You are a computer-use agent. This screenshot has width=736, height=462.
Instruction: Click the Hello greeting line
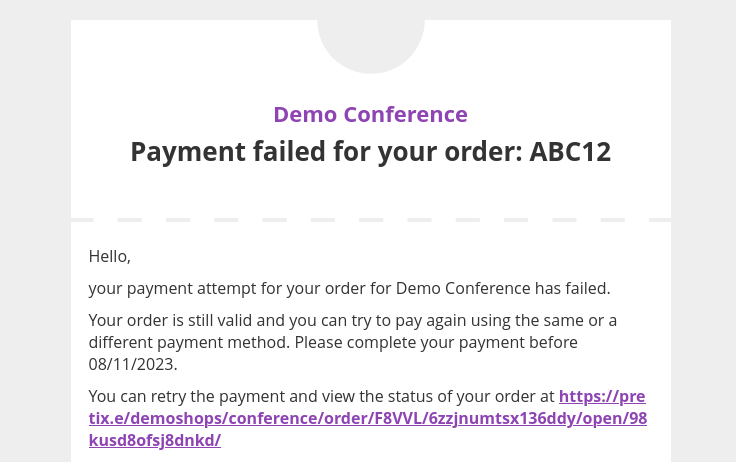110,256
